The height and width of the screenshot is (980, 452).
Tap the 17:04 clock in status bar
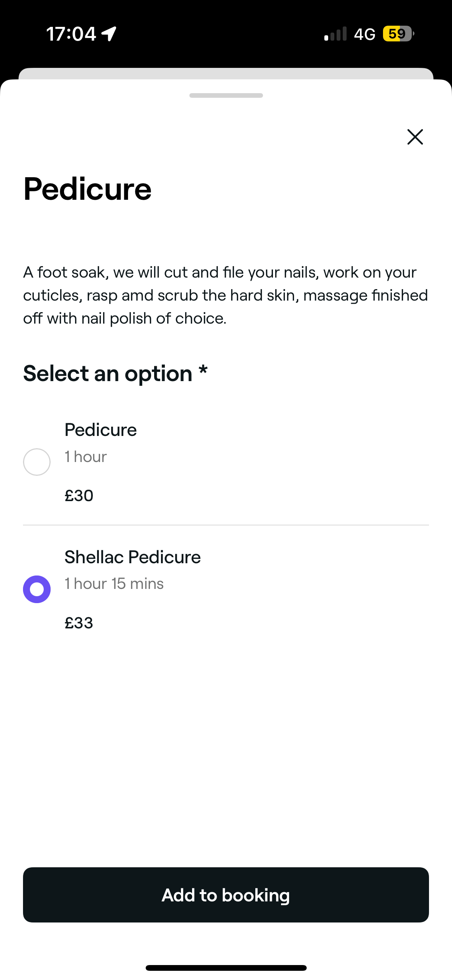click(71, 34)
